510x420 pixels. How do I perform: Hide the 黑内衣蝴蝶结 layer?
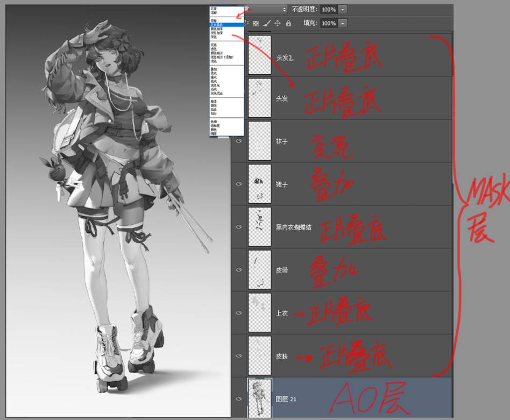click(239, 227)
